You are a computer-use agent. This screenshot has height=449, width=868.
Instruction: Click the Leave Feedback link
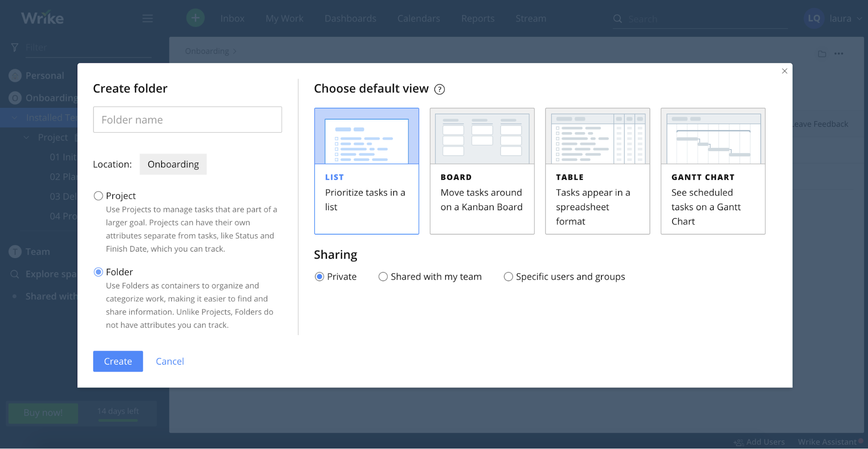pyautogui.click(x=820, y=124)
